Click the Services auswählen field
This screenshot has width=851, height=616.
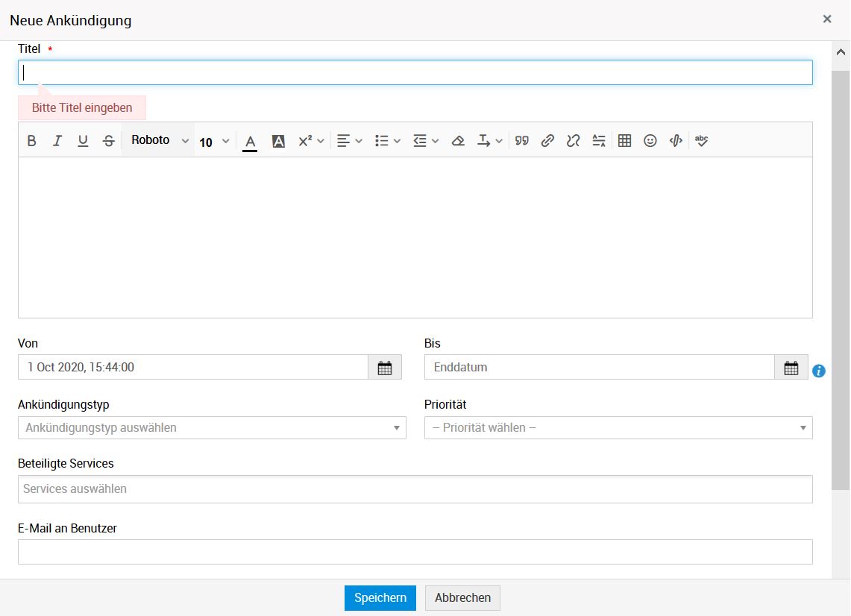coord(415,489)
